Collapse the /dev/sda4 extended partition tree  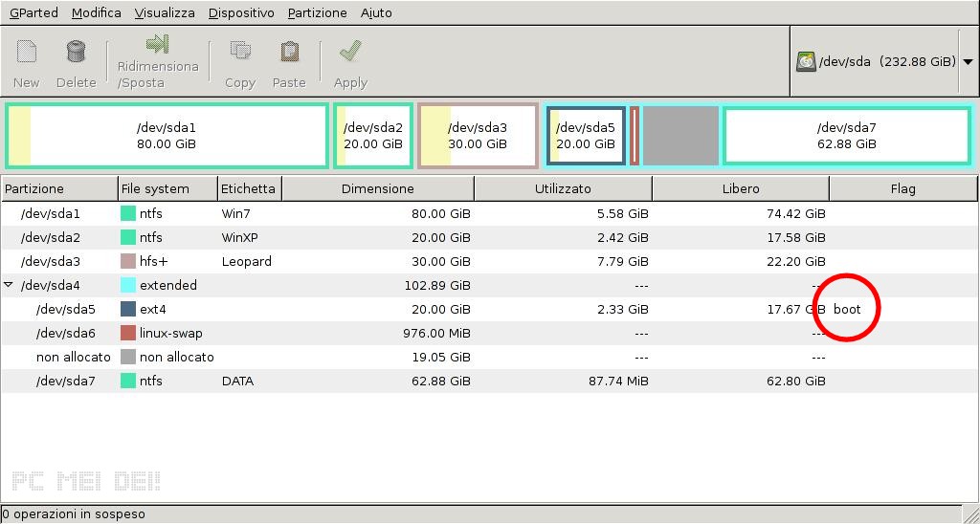coord(9,285)
